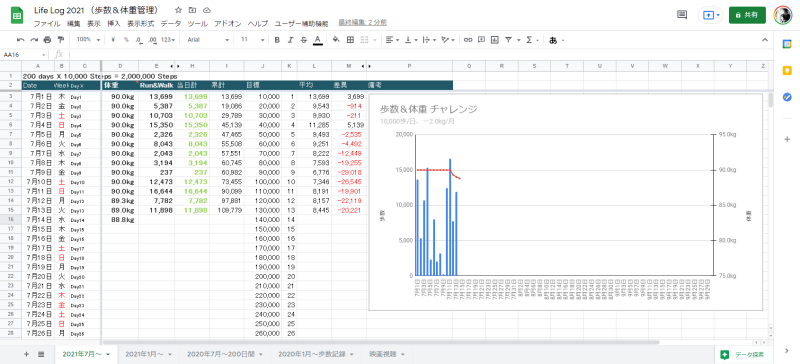Open the zoom 100% dropdown
800x364 pixels.
88,40
